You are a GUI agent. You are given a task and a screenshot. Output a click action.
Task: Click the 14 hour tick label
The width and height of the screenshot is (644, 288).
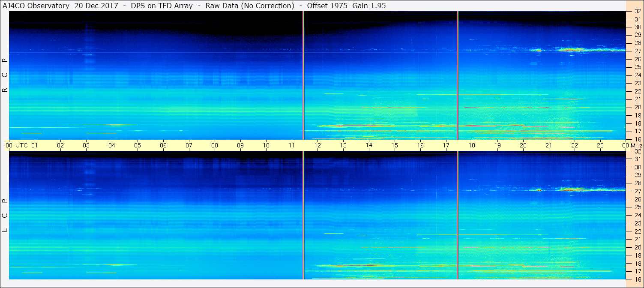(369, 145)
